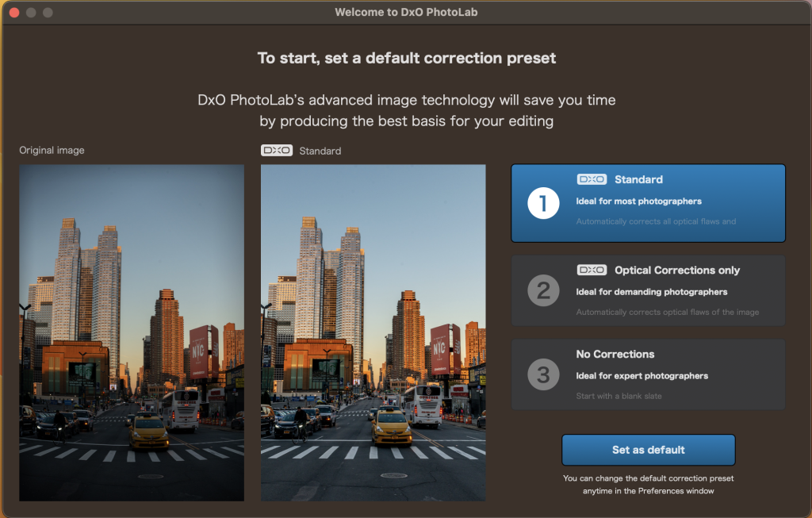Click the 'Original image' label
The height and width of the screenshot is (518, 812).
(52, 150)
